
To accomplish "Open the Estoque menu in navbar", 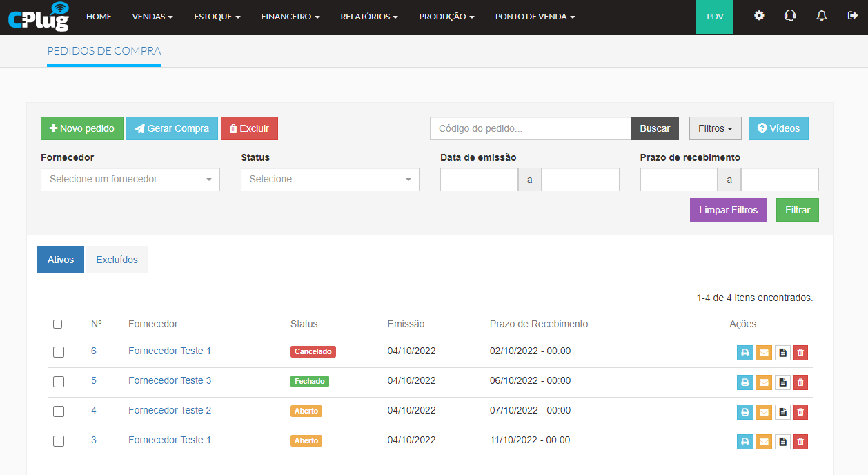I will click(x=217, y=17).
